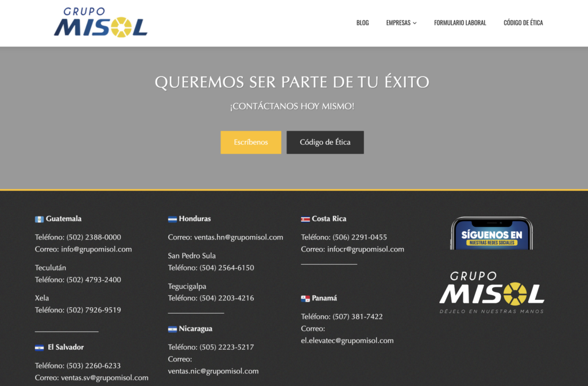Screen dimensions: 588x386
Task: Click the Tegucigalpa location label
Action: 187,286
